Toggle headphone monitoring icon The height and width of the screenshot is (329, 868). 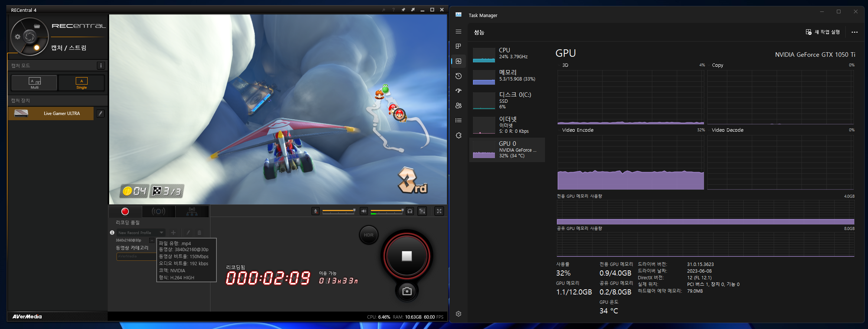[x=410, y=211]
